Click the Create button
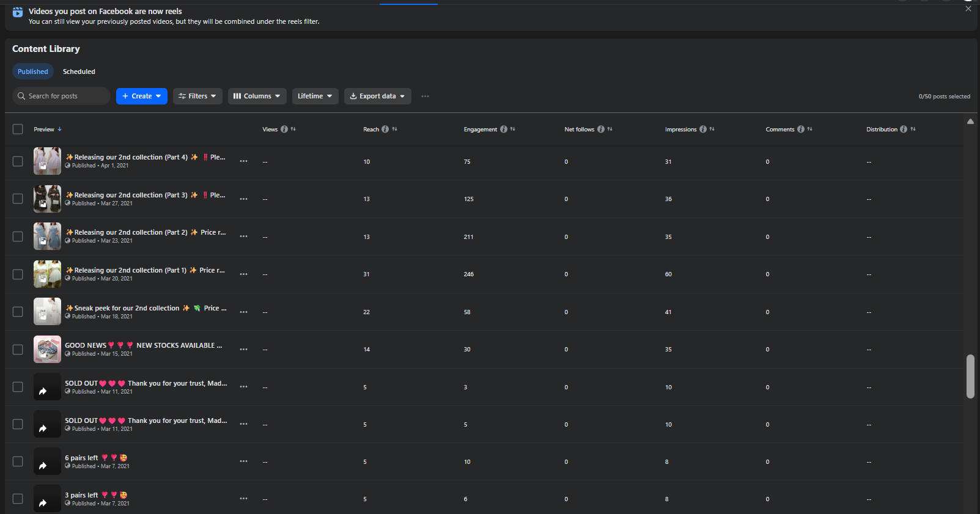This screenshot has width=980, height=514. pos(141,97)
